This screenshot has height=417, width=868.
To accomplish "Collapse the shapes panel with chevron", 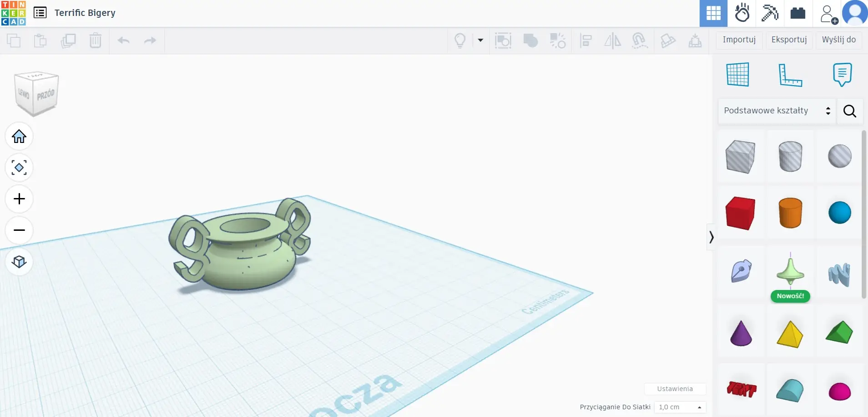I will point(711,237).
